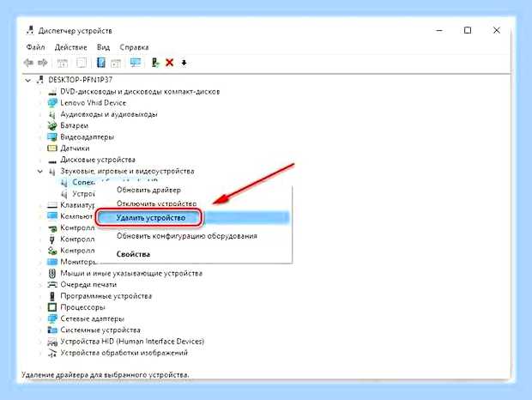The width and height of the screenshot is (532, 400).
Task: Collapse the Звуковые, игровые и видеоустройства node
Action: click(x=40, y=172)
